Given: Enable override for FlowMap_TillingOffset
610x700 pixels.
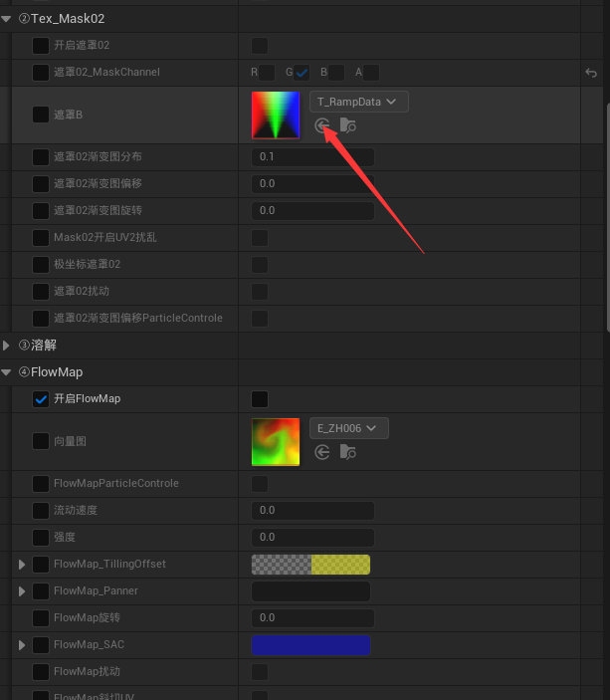Looking at the screenshot, I should [x=41, y=565].
